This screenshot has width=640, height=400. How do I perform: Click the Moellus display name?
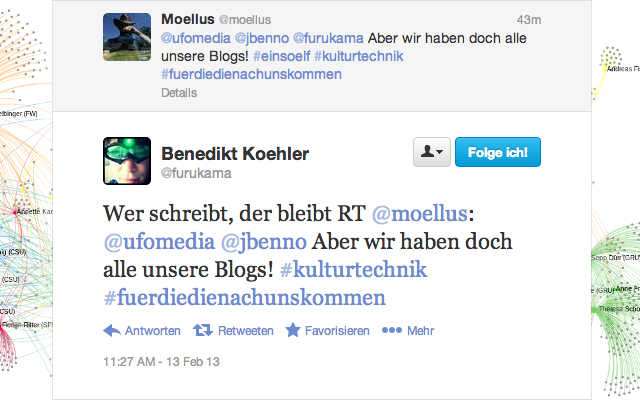click(x=188, y=19)
